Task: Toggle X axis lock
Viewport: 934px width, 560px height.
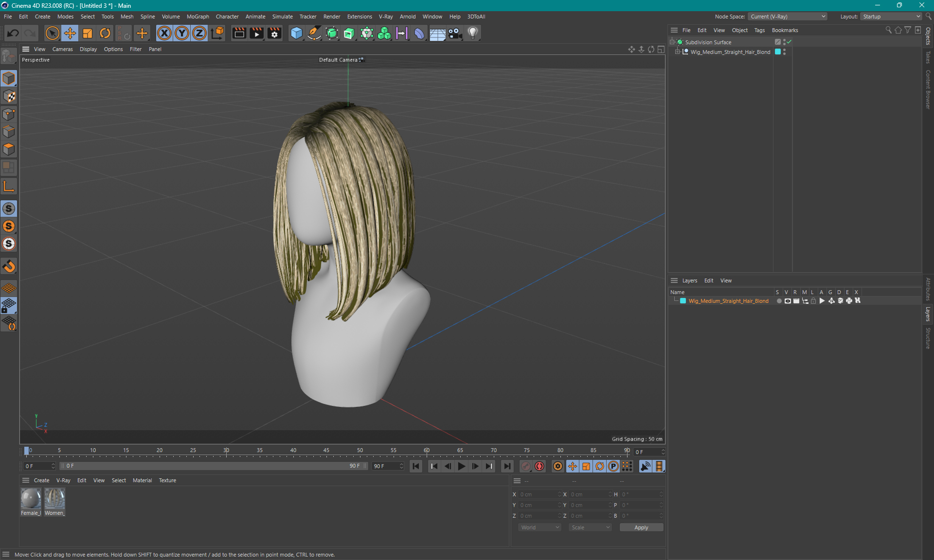Action: tap(164, 33)
